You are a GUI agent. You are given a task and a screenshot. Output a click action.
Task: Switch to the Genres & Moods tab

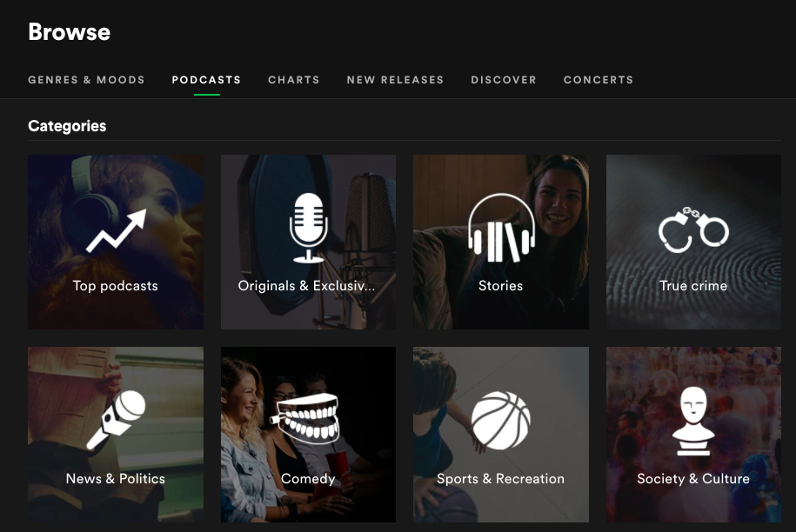pyautogui.click(x=86, y=80)
